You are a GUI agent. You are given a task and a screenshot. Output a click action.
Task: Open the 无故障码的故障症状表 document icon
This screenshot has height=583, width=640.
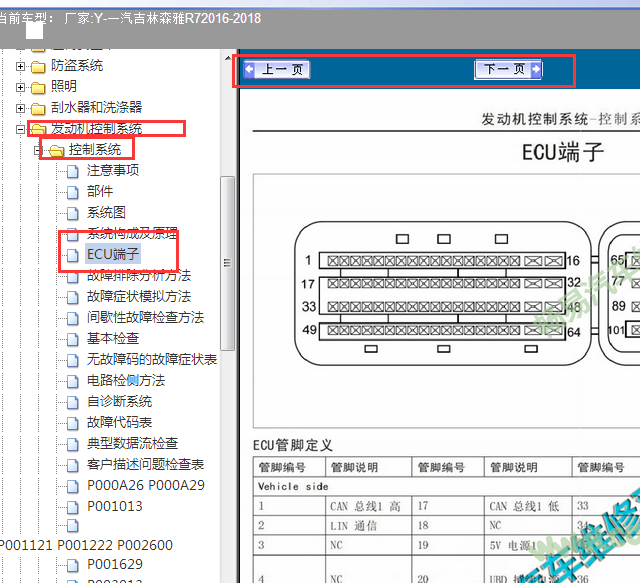click(x=73, y=360)
